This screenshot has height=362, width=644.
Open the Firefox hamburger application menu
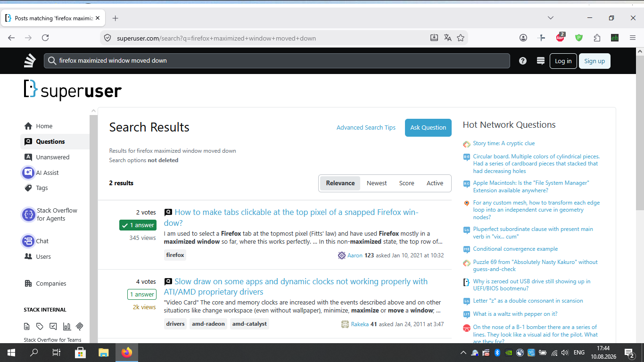point(633,38)
